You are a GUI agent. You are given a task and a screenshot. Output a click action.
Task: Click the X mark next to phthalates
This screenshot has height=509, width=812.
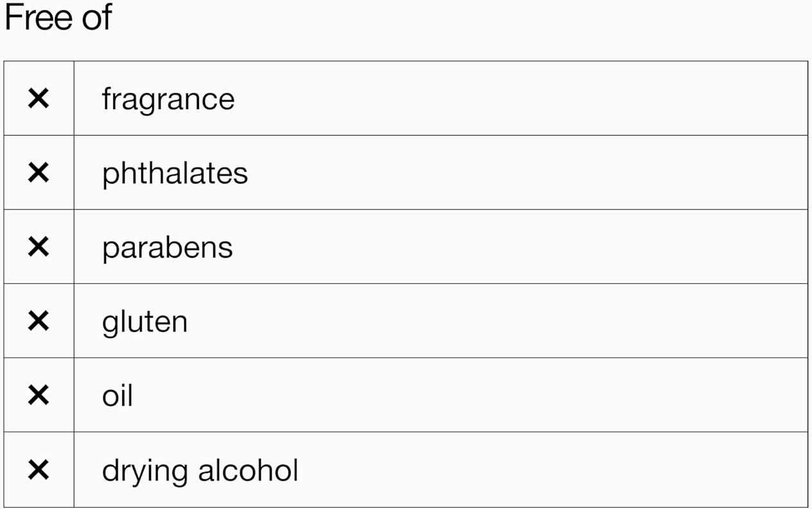click(39, 172)
